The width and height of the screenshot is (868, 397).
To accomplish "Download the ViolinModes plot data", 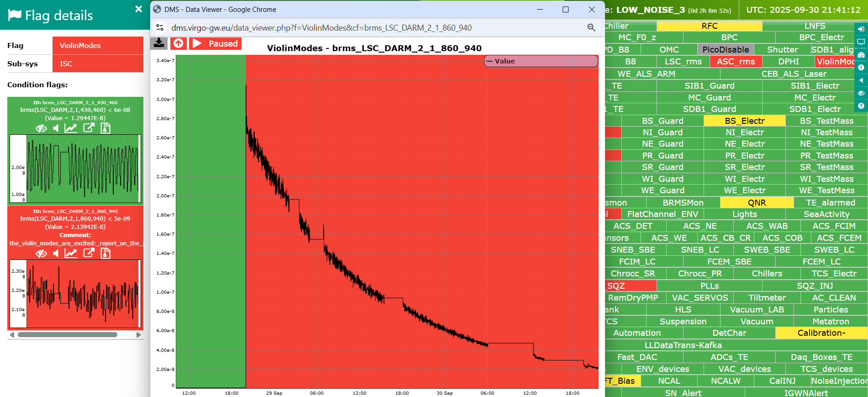I will (x=159, y=43).
